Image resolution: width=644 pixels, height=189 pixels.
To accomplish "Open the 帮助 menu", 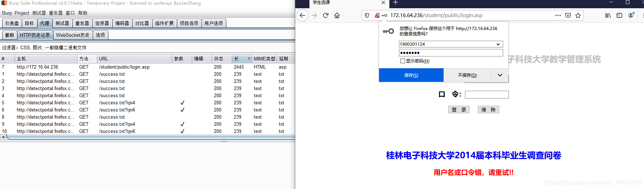I will 83,13.
